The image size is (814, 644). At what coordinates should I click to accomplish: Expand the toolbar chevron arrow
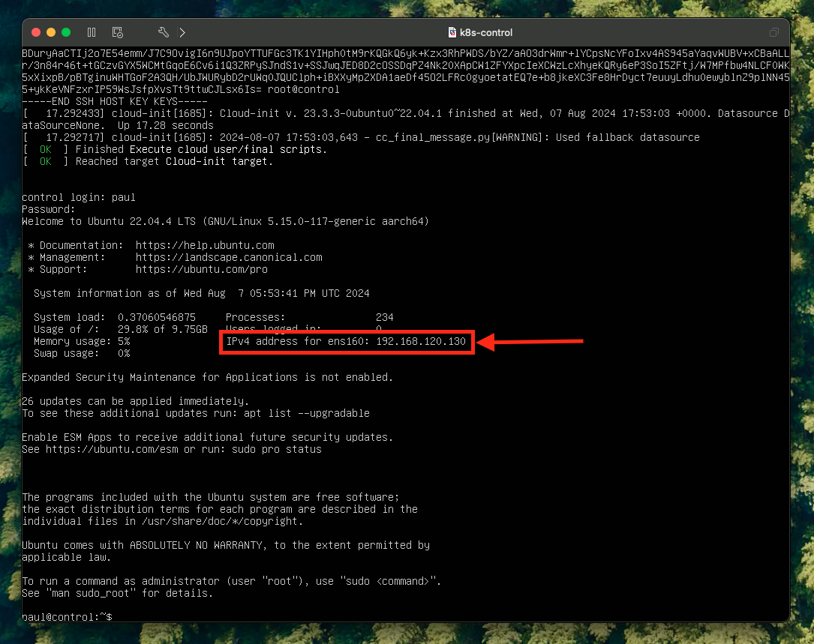(182, 32)
